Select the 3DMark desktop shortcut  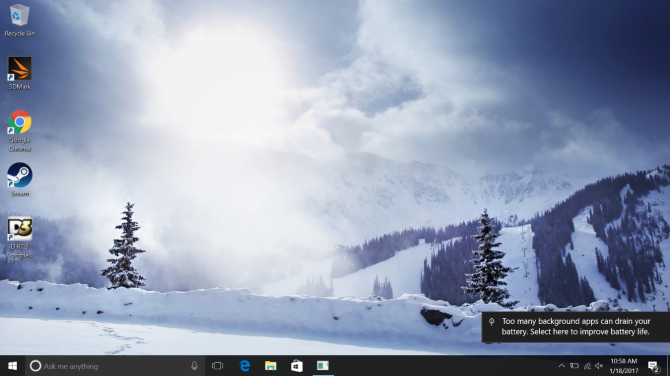(x=19, y=73)
